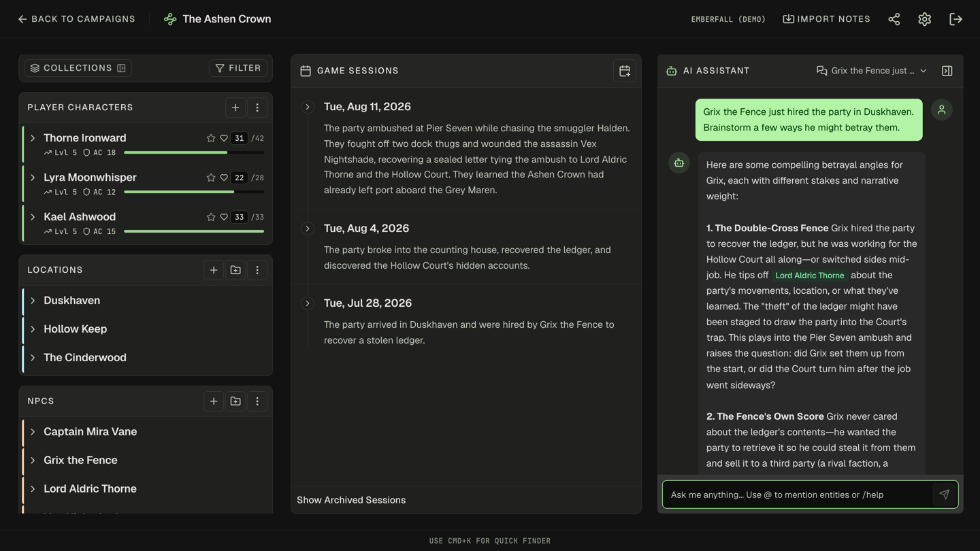The height and width of the screenshot is (551, 980).
Task: Toggle the heart icon for Thorne Ironward
Action: 224,138
